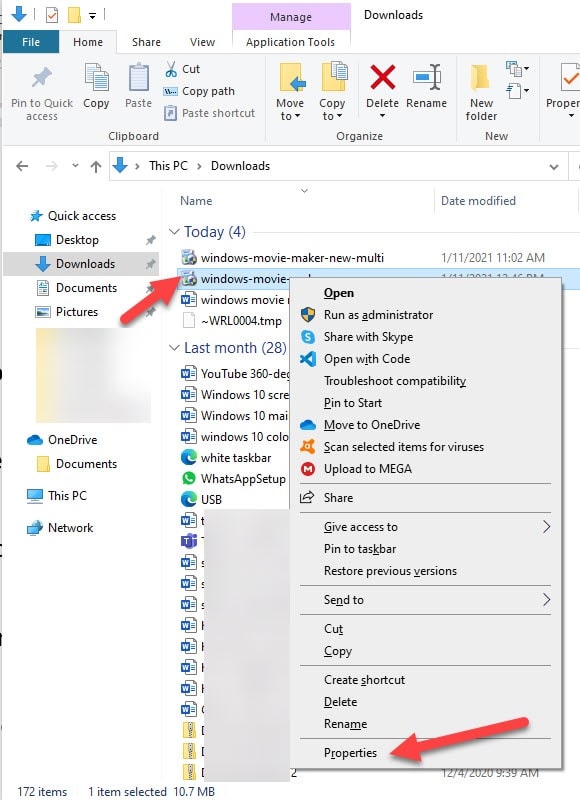Click Copy path in ribbon
580x800 pixels.
(x=199, y=91)
